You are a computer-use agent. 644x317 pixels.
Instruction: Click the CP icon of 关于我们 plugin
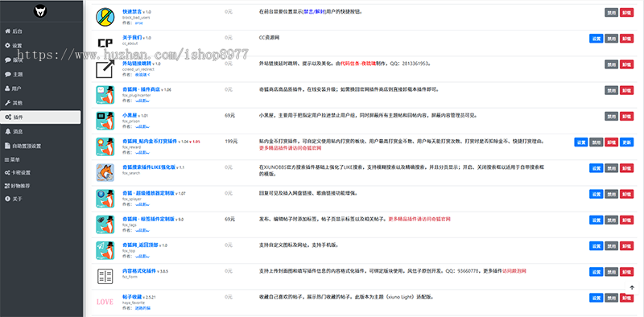coord(105,43)
